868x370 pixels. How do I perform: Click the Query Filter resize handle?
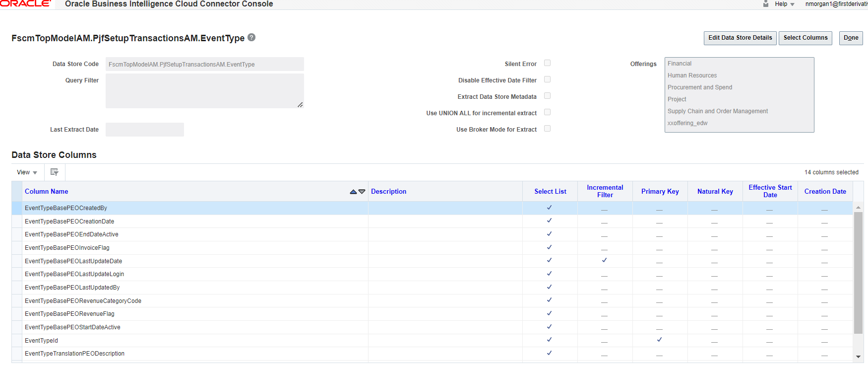300,105
